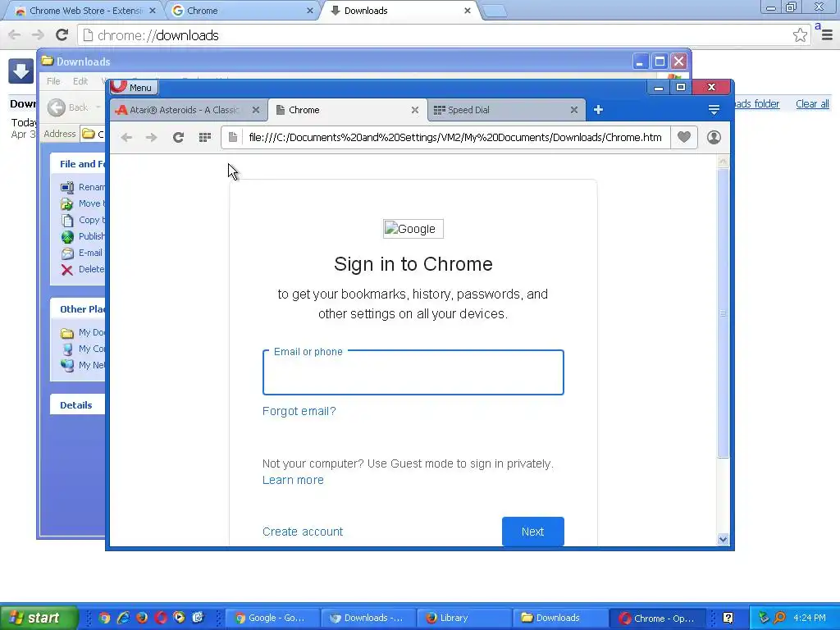Click Opera page scrollbar up arrow

(723, 162)
